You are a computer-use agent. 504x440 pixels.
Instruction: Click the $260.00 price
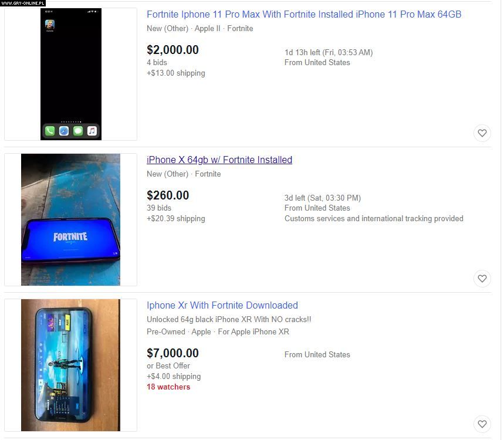pos(168,195)
